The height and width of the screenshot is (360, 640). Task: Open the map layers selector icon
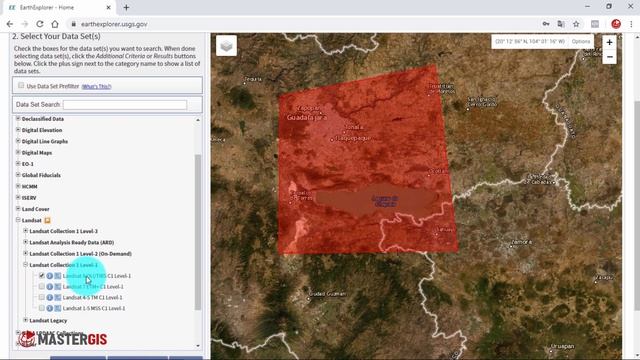pos(227,46)
